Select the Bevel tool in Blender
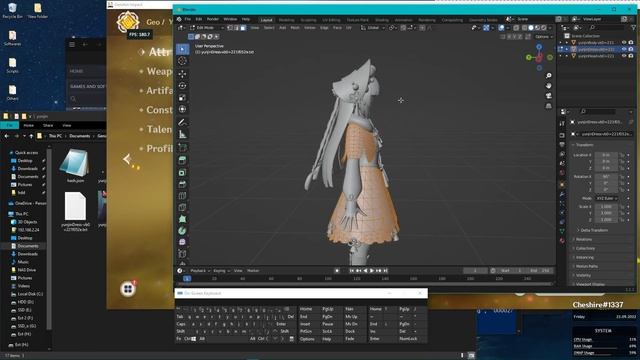 coord(182,184)
